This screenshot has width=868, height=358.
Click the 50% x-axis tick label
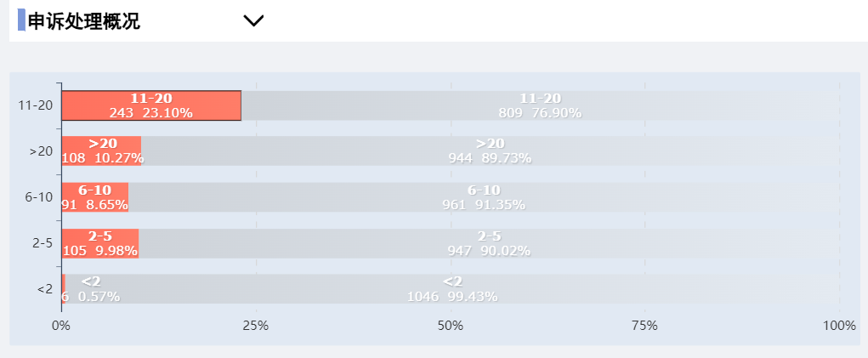(x=451, y=326)
